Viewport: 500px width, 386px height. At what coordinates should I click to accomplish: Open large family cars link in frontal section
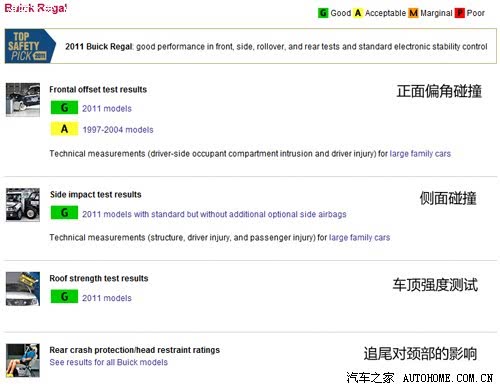(x=420, y=154)
